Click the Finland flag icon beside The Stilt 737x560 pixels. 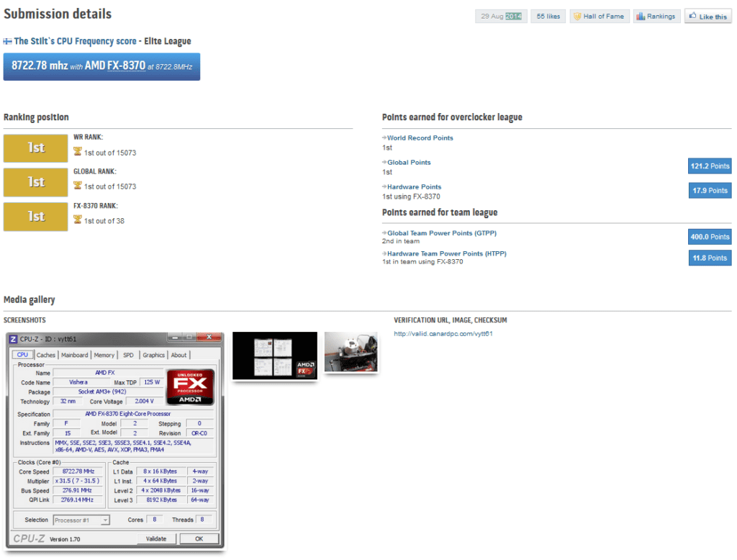tap(7, 41)
